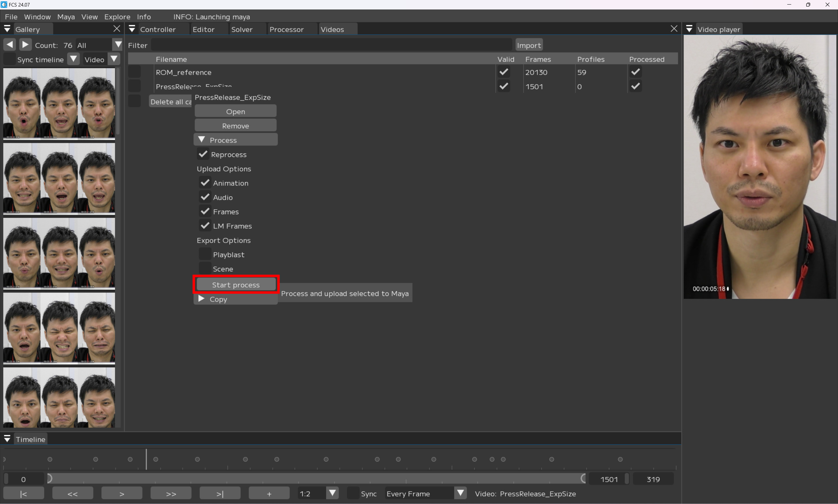Open Video player panel menu icon
The width and height of the screenshot is (838, 504).
coord(689,29)
